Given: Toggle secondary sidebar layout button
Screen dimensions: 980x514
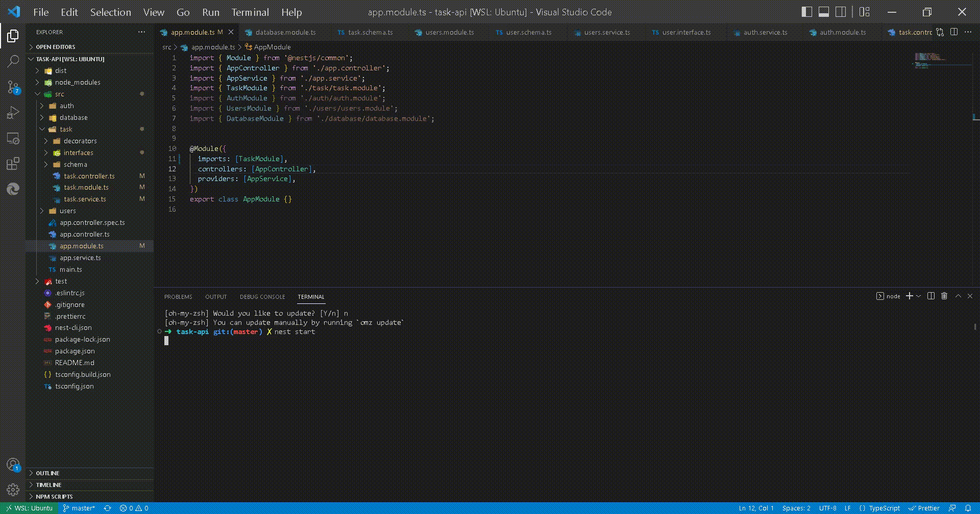Looking at the screenshot, I should click(841, 12).
